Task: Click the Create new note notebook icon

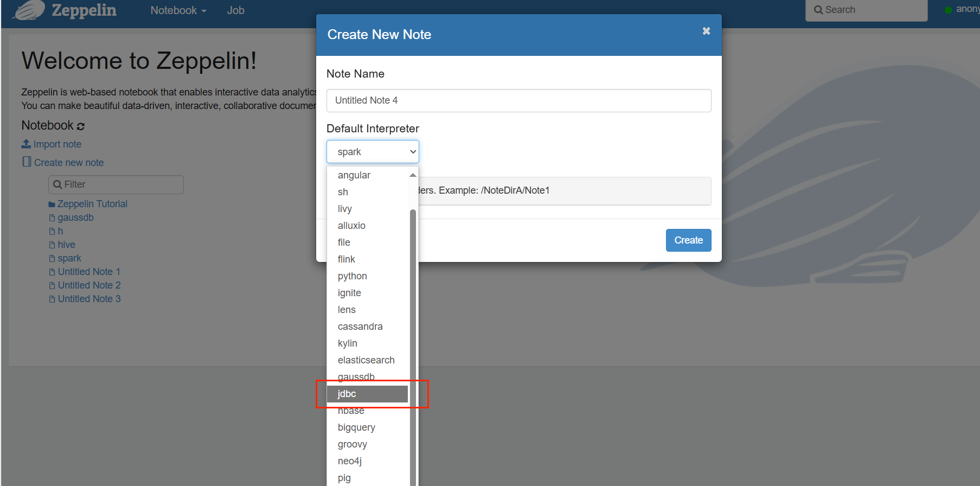Action: click(27, 162)
